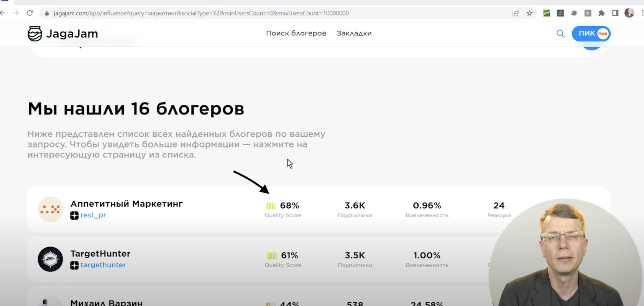644x306 pixels.
Task: Bookmark the page with the star icon
Action: 529,13
